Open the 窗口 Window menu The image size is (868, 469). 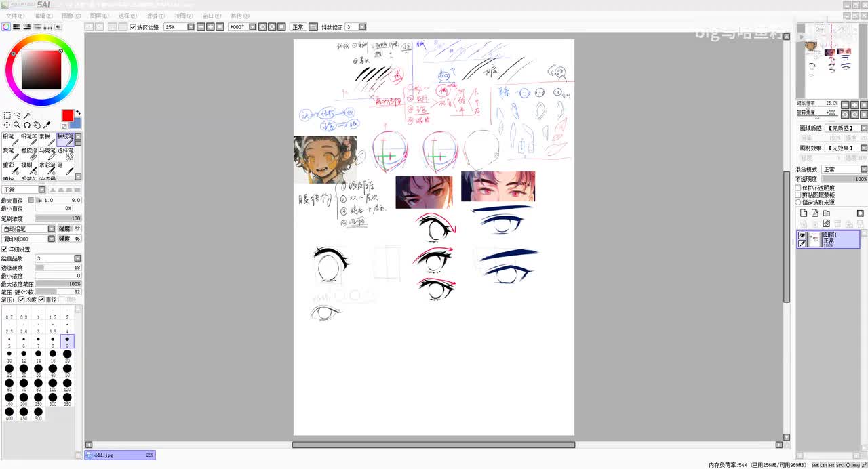[212, 16]
